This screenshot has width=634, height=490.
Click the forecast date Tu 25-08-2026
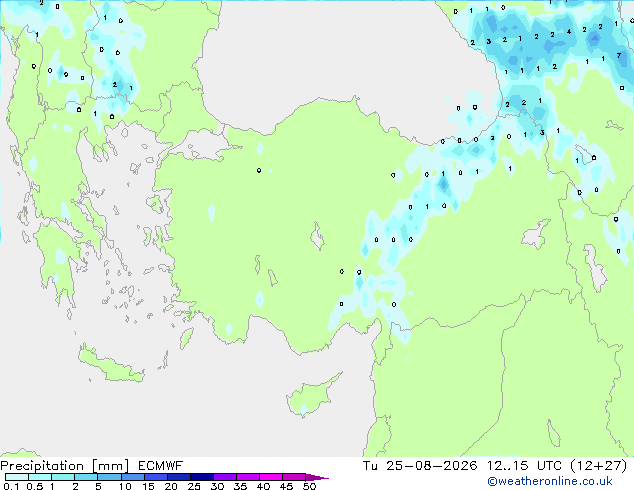(420, 466)
